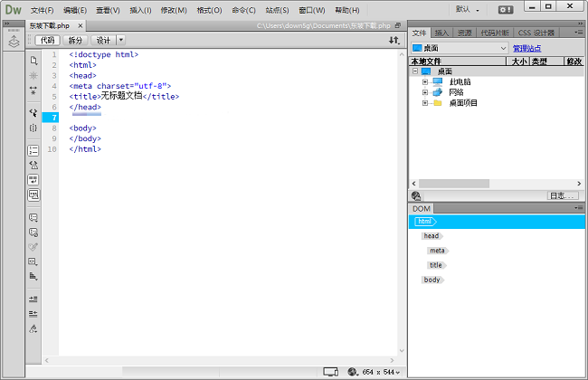Click the File Management arrows icon
This screenshot has height=380, width=588.
tap(394, 41)
